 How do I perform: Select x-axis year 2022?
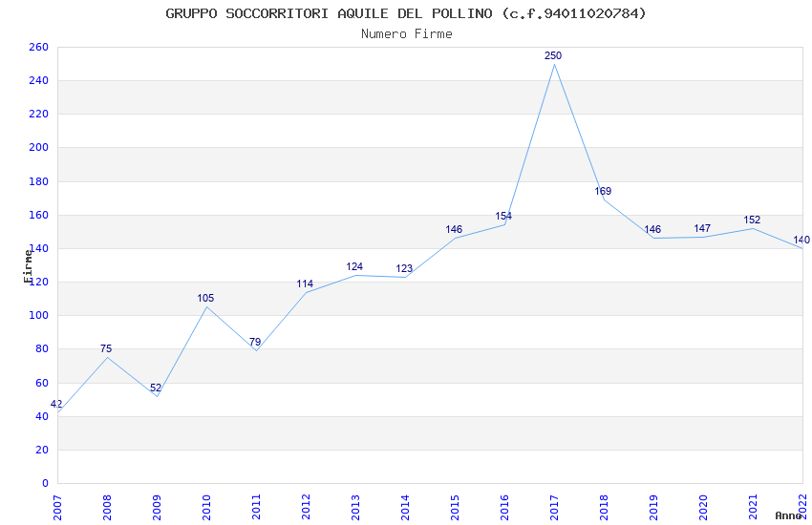tap(803, 507)
